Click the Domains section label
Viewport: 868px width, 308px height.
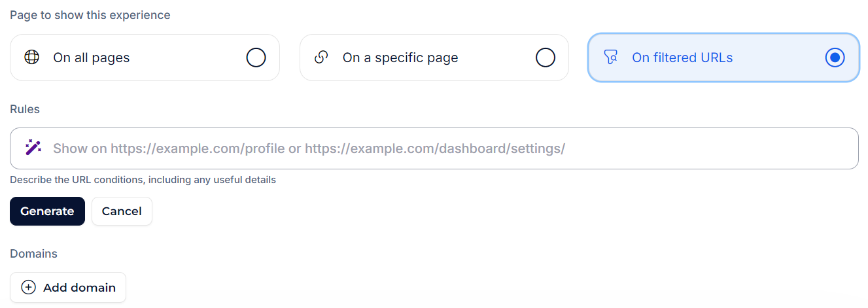(33, 254)
